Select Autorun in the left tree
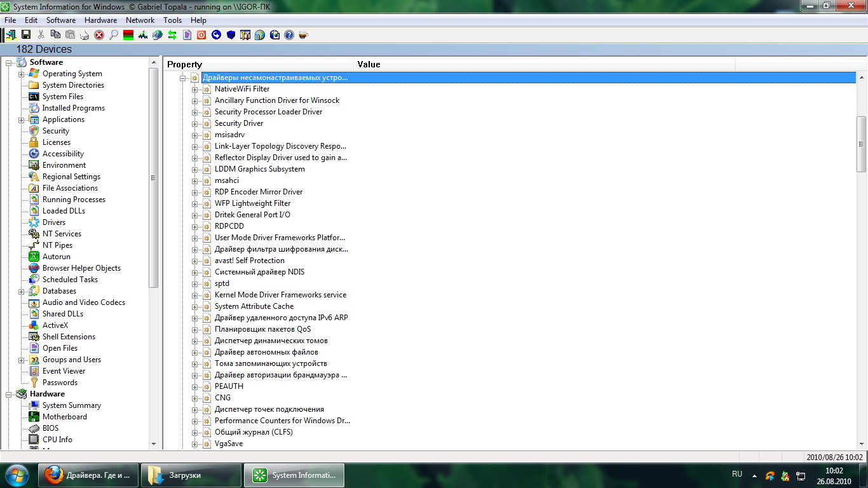Viewport: 868px width, 488px height. tap(57, 257)
